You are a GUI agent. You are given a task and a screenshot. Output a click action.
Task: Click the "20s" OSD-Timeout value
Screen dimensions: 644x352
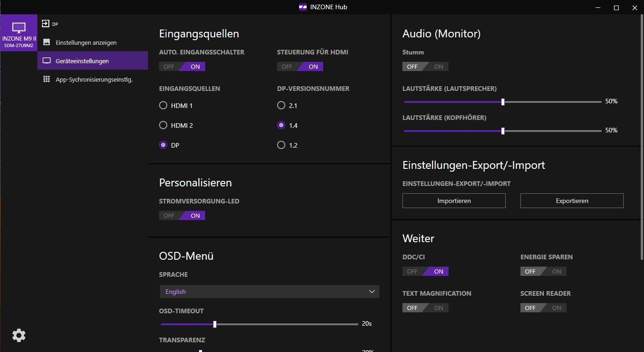pyautogui.click(x=366, y=324)
